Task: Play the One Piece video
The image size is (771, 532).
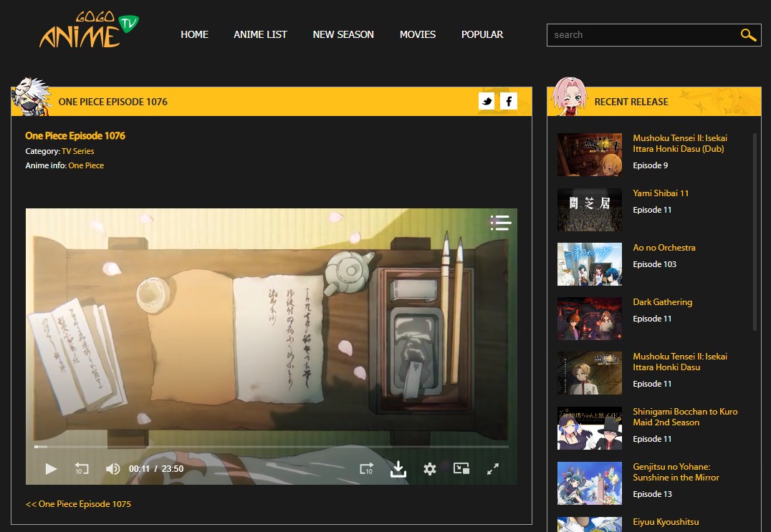Action: [x=51, y=469]
